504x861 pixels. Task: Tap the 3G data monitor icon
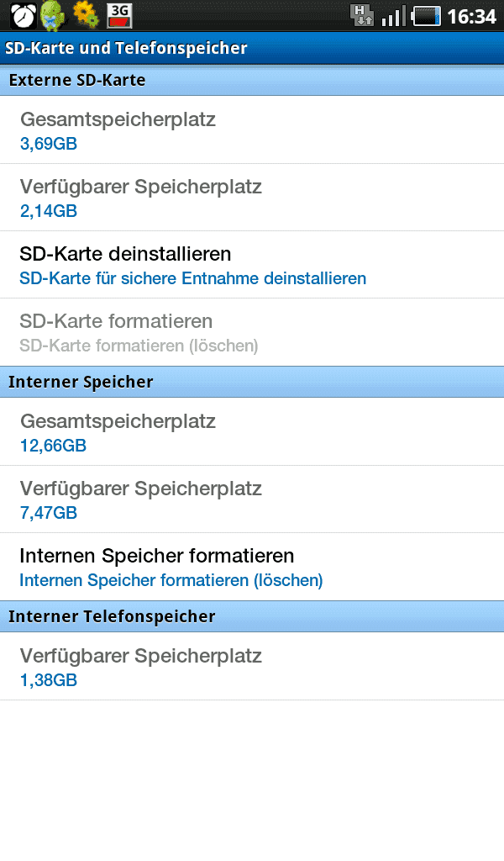pyautogui.click(x=119, y=15)
